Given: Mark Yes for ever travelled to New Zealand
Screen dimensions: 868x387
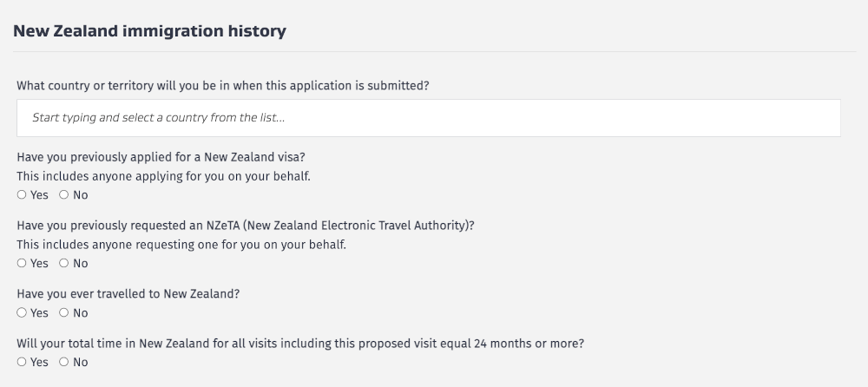Looking at the screenshot, I should pyautogui.click(x=22, y=313).
